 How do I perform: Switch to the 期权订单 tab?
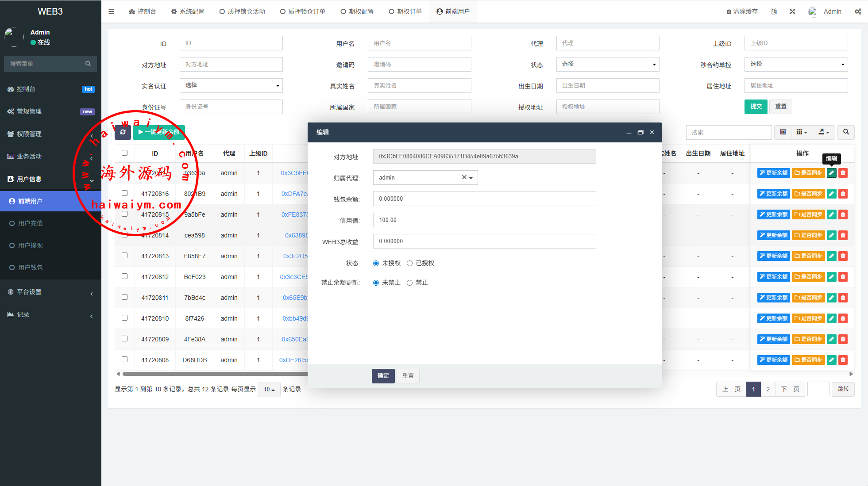405,11
